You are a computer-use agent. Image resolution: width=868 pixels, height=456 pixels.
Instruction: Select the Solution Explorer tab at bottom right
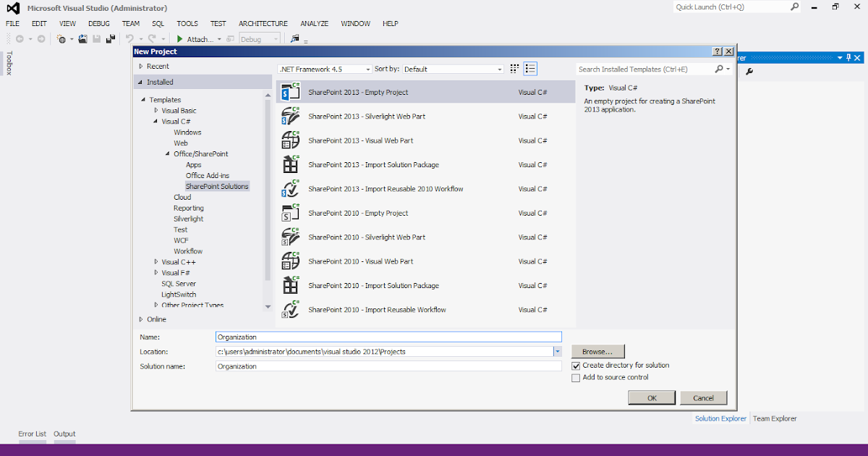point(720,418)
